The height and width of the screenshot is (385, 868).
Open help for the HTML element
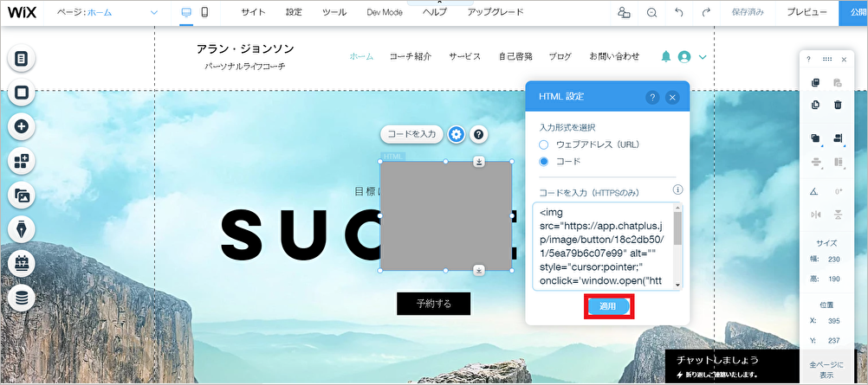pyautogui.click(x=479, y=134)
